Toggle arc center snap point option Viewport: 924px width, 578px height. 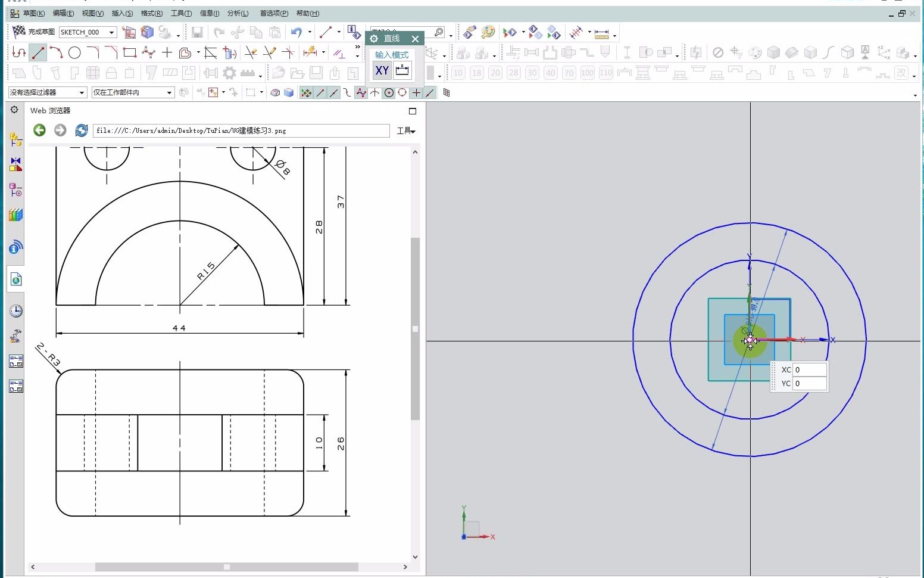click(x=389, y=93)
